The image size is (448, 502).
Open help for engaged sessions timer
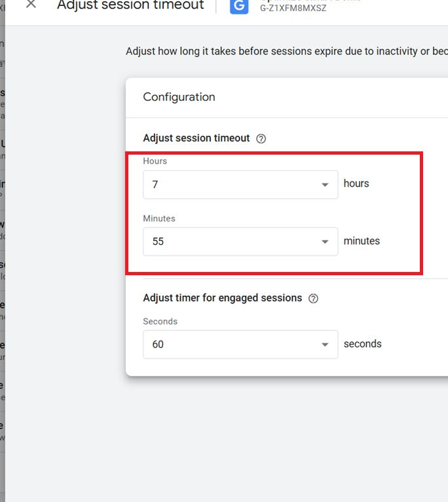tap(313, 298)
